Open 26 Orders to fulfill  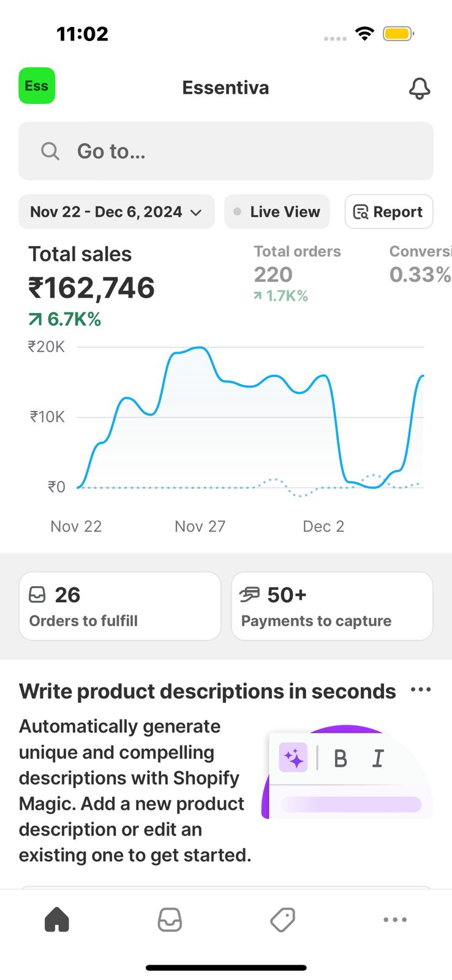tap(120, 606)
